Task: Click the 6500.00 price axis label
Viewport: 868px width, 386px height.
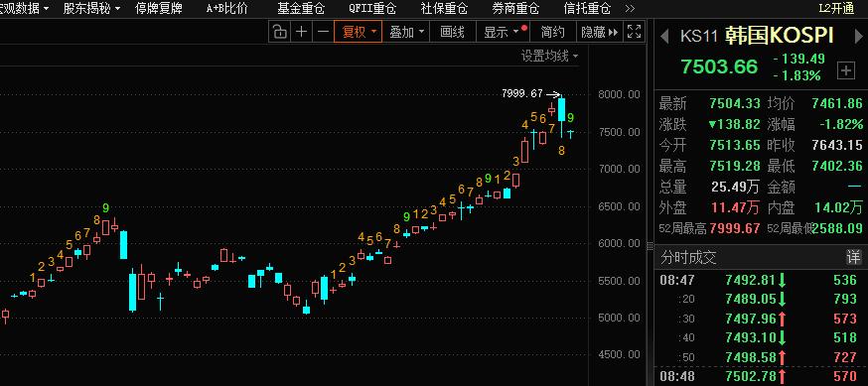Action: [619, 206]
